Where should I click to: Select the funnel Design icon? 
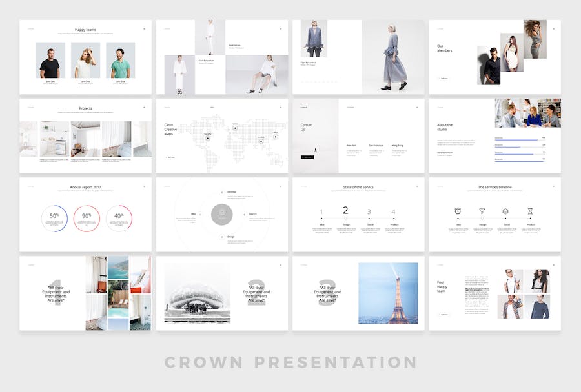tap(482, 211)
